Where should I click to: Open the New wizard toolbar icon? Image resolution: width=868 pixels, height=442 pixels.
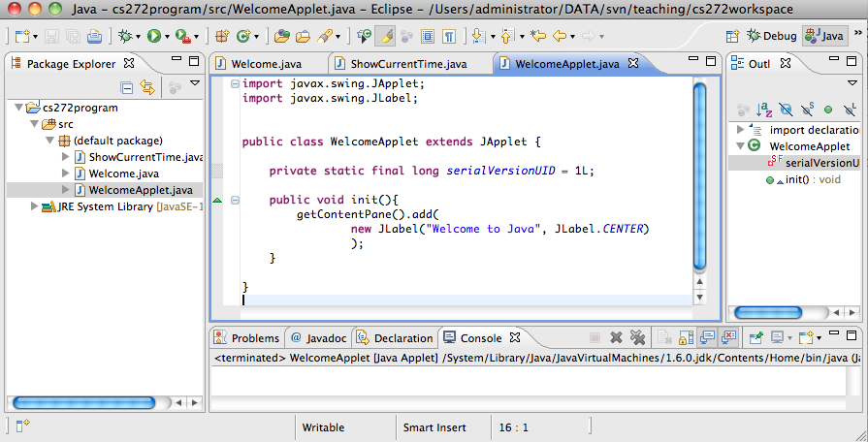[x=22, y=37]
